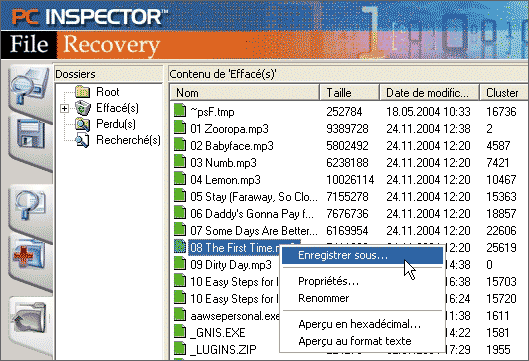Sort by the Taille column header
The height and width of the screenshot is (361, 529).
coord(350,93)
